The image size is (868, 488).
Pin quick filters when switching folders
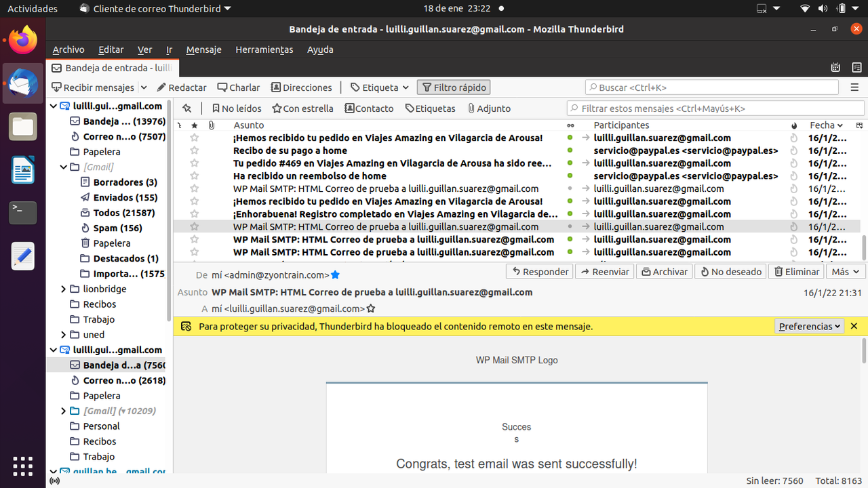click(x=187, y=108)
